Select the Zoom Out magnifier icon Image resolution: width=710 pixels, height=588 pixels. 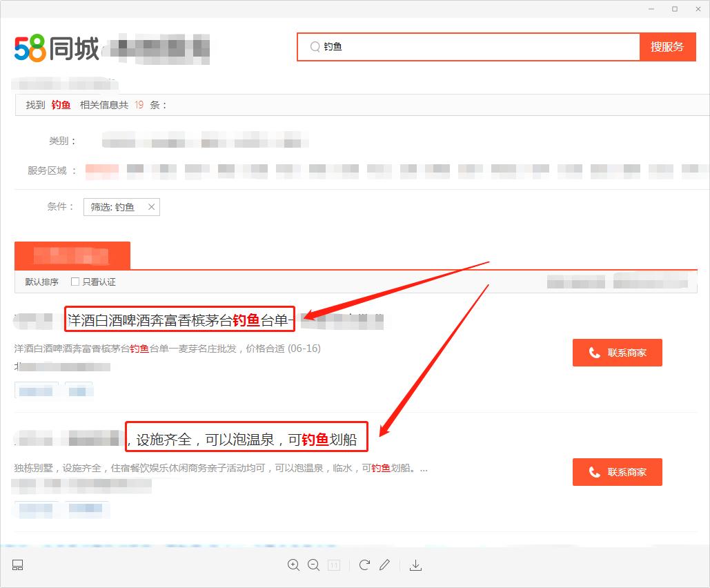pos(314,565)
